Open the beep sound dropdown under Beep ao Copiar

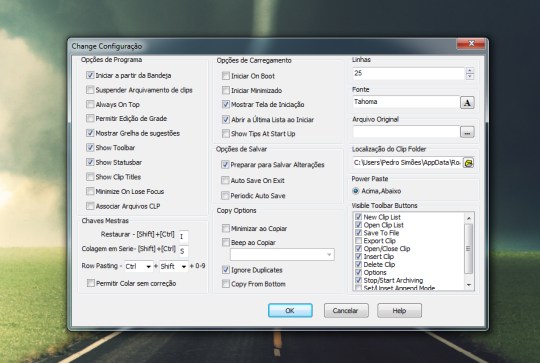(x=282, y=255)
